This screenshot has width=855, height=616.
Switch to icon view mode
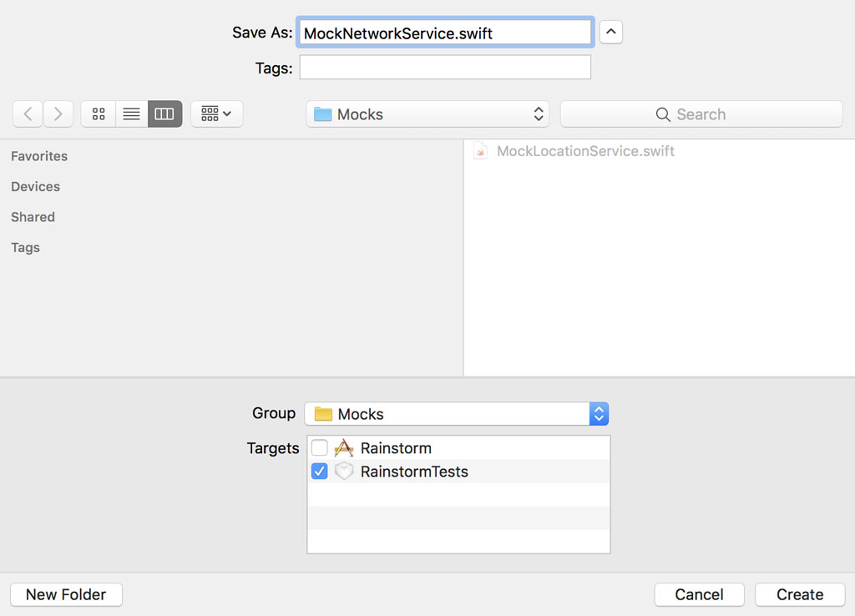98,114
